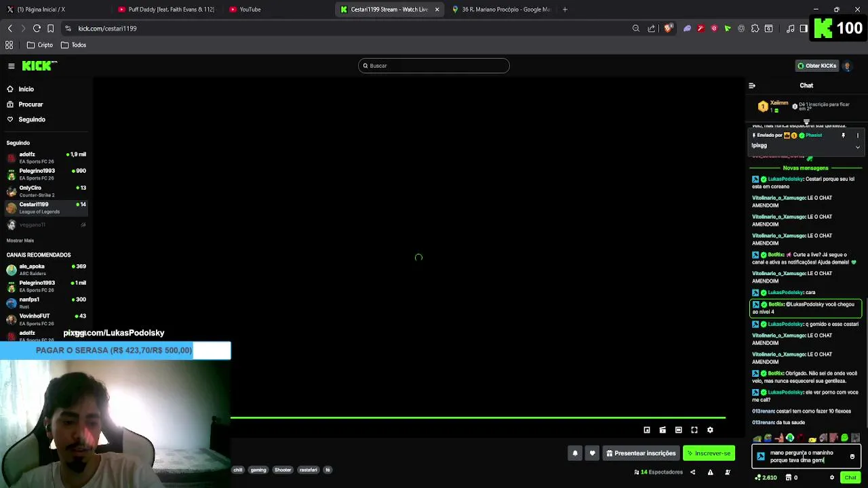The height and width of the screenshot is (488, 868).
Task: Click the Buscar search field
Action: pyautogui.click(x=434, y=66)
